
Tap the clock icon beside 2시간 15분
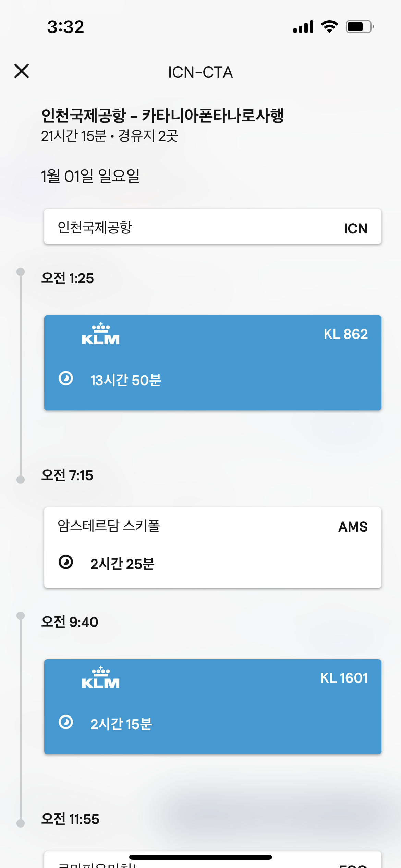[66, 722]
